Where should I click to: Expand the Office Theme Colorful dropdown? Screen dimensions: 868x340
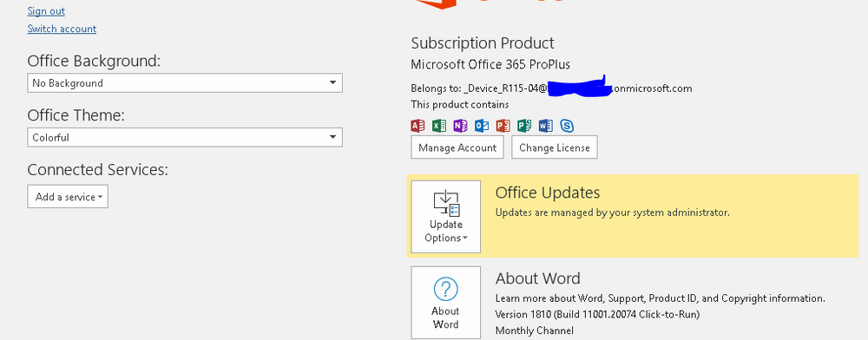185,137
